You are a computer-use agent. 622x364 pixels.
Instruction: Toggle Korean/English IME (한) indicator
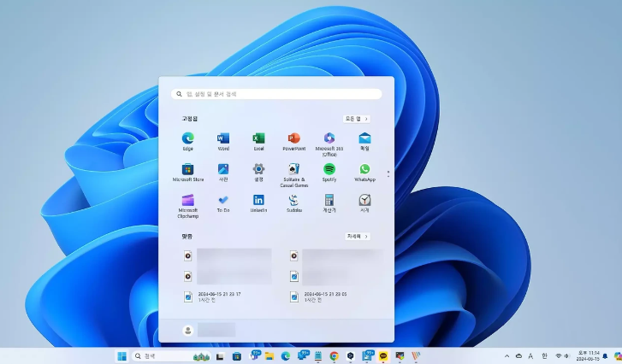(545, 356)
